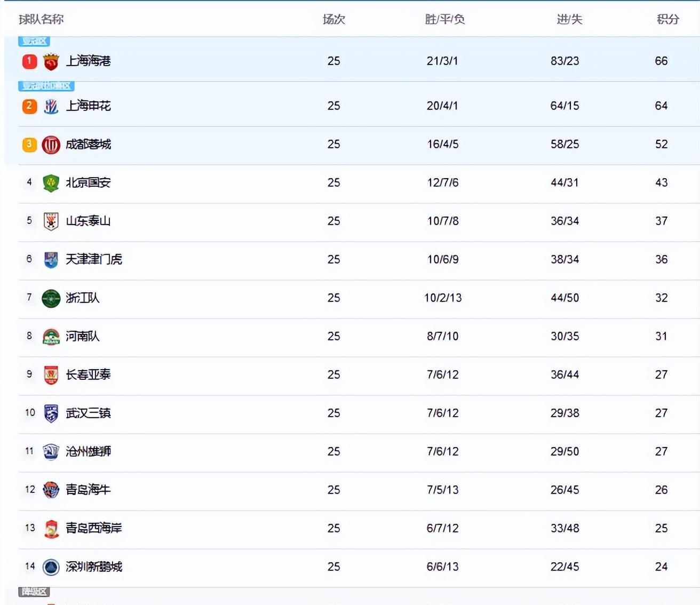The image size is (700, 605).
Task: Click goals 29/50 for 沧州雄狮
Action: (565, 451)
